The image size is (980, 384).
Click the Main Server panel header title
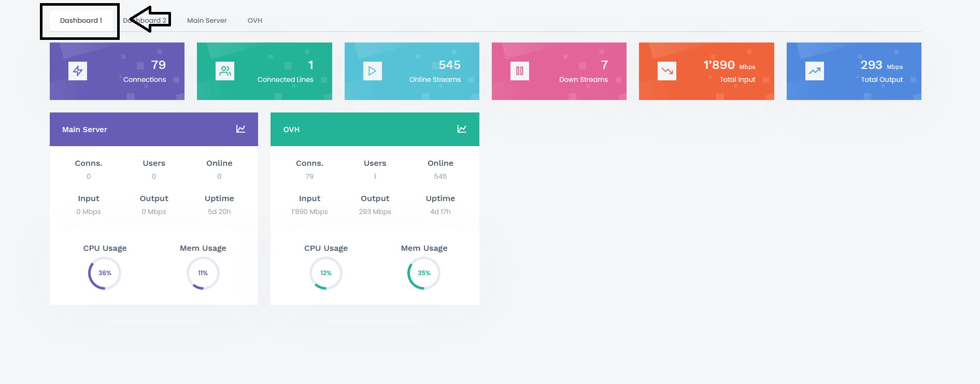(84, 130)
